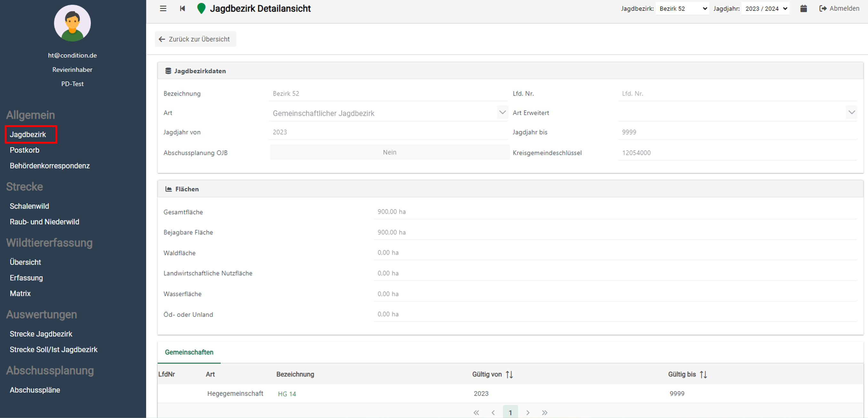
Task: Click Zurück zur Übersicht button
Action: [195, 39]
